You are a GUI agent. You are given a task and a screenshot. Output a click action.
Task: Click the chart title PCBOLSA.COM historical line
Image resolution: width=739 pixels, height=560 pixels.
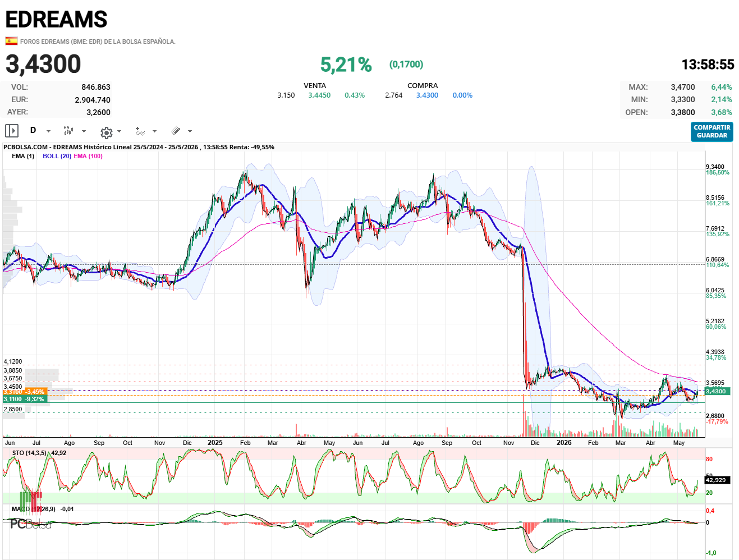[x=139, y=147]
